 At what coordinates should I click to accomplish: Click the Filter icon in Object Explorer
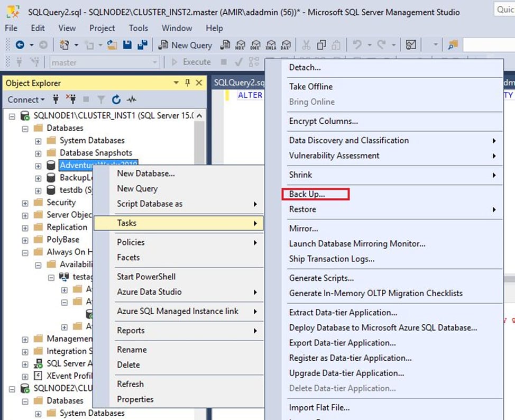coord(102,99)
